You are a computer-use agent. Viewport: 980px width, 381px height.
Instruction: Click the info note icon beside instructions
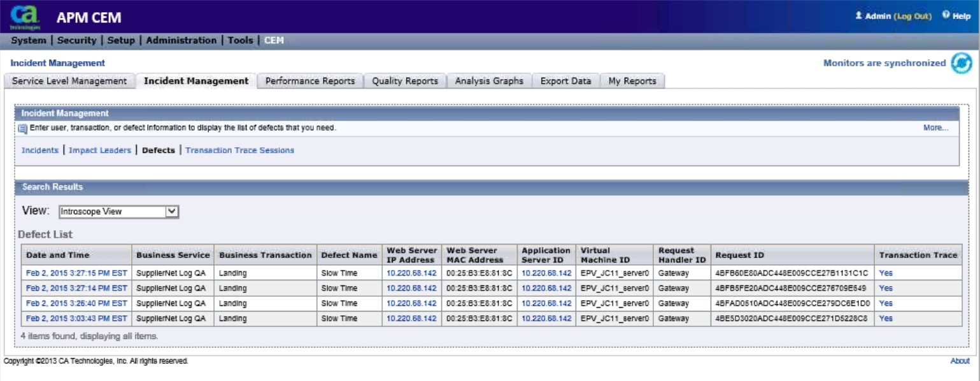pos(23,129)
